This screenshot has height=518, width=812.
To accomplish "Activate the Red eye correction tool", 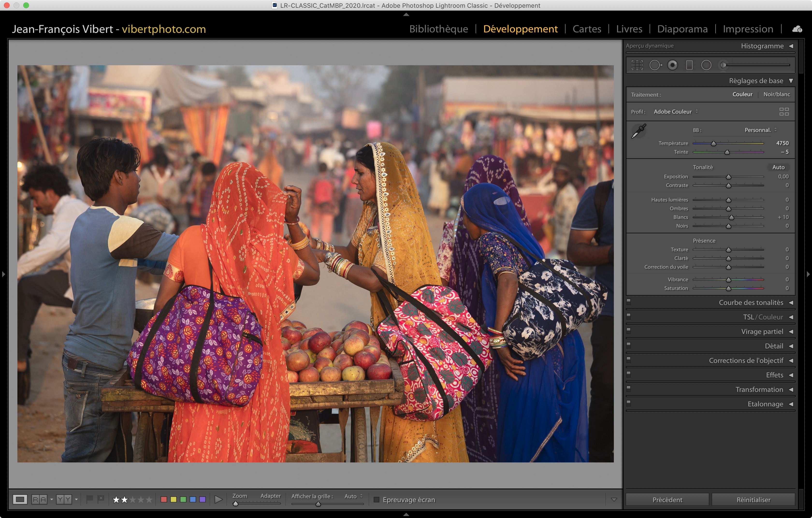I will click(672, 65).
